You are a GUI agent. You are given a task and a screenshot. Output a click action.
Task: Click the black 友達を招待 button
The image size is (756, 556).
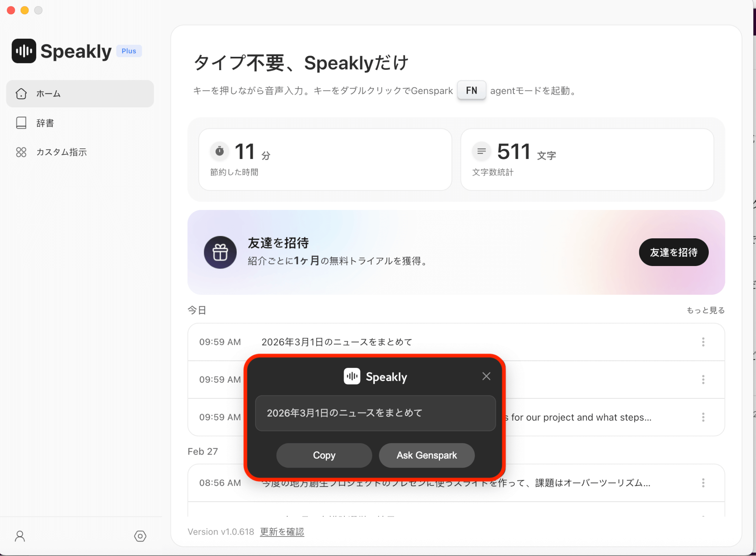pyautogui.click(x=673, y=252)
